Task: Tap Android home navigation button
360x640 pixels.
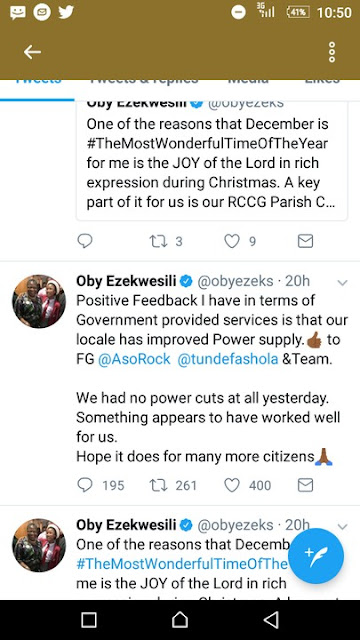Action: [180, 620]
